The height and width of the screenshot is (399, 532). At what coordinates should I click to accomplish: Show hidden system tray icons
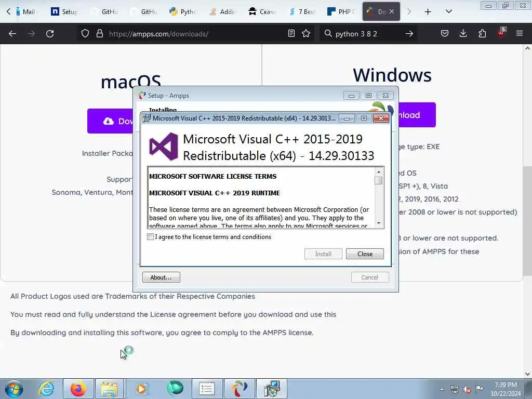click(x=442, y=389)
